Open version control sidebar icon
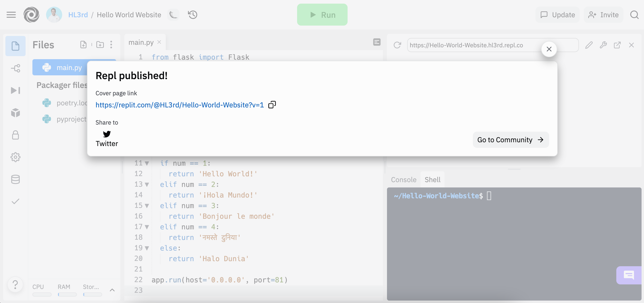This screenshot has width=644, height=303. 15,68
